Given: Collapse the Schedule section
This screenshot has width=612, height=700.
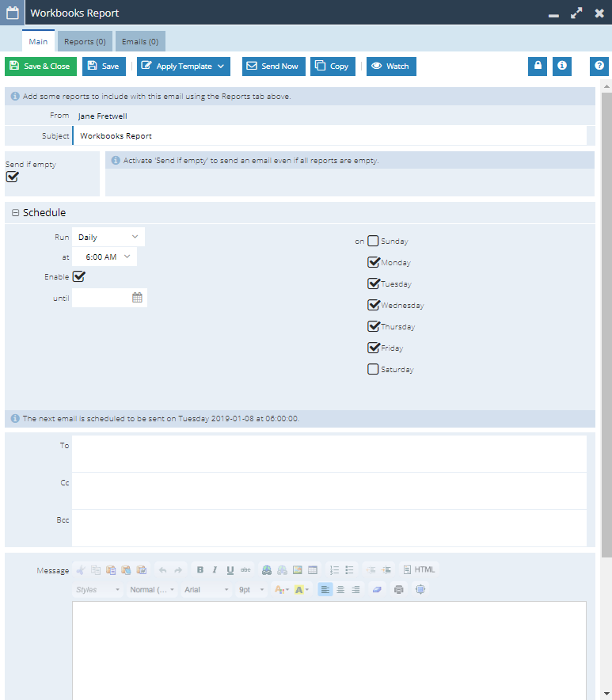Looking at the screenshot, I should 16,213.
